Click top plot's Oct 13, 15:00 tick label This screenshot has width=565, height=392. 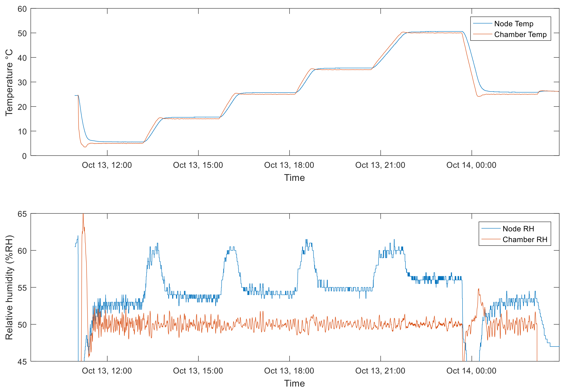pos(198,165)
